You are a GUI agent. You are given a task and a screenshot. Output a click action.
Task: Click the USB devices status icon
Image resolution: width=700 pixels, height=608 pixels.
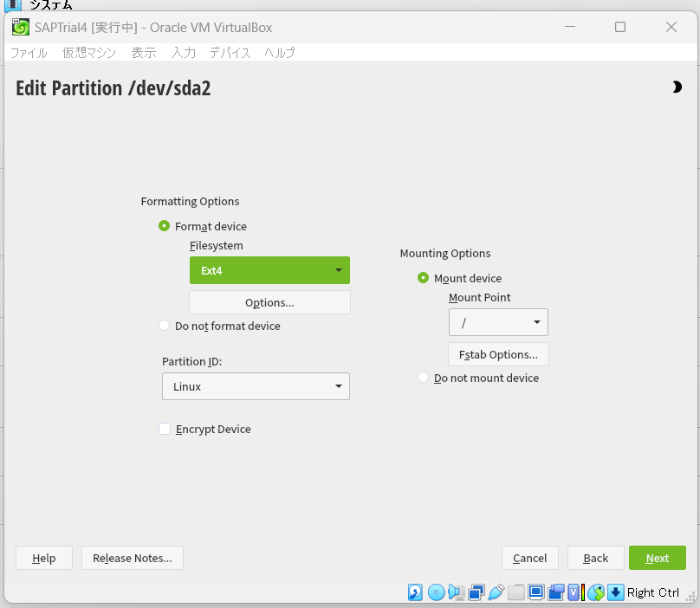[x=496, y=592]
